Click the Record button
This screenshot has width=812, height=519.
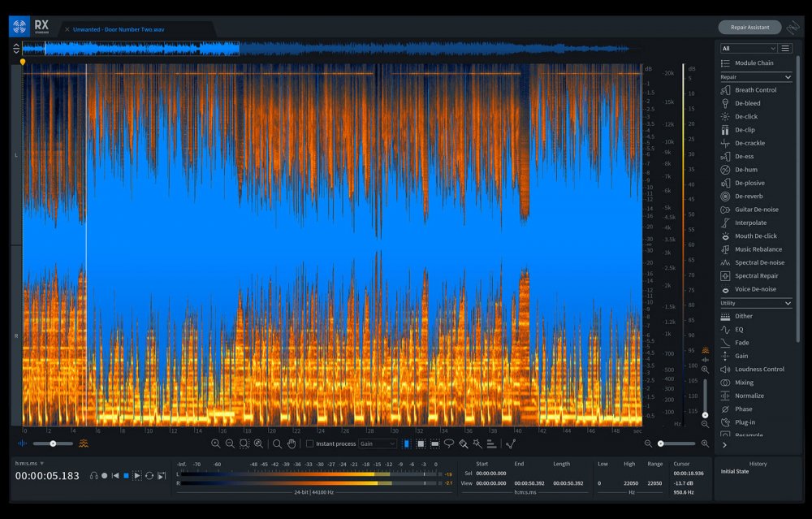tap(105, 475)
